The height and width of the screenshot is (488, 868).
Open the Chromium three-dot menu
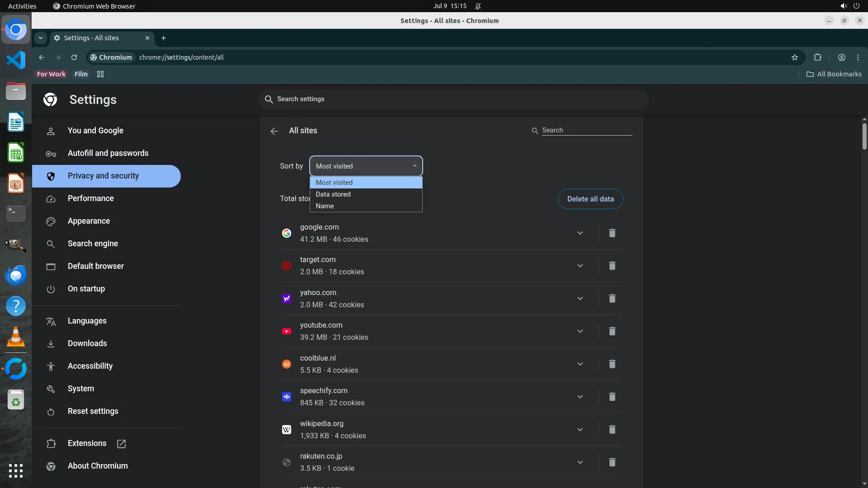click(858, 57)
